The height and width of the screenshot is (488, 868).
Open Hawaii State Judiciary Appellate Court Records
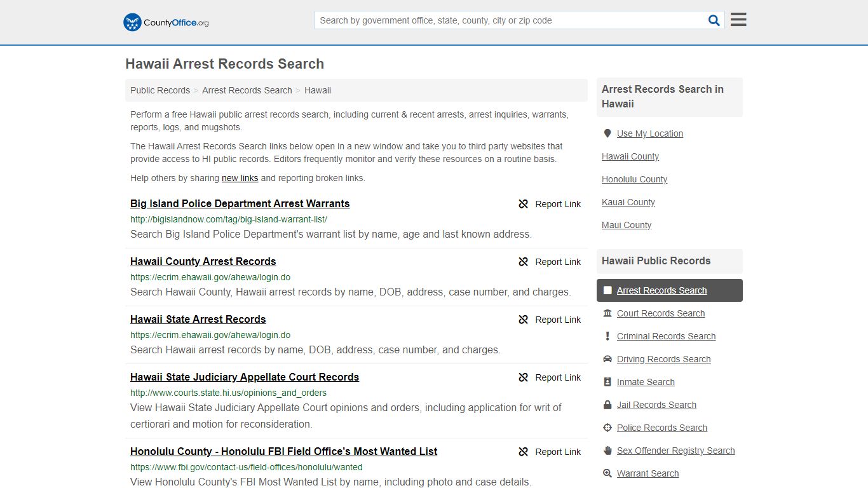click(245, 377)
